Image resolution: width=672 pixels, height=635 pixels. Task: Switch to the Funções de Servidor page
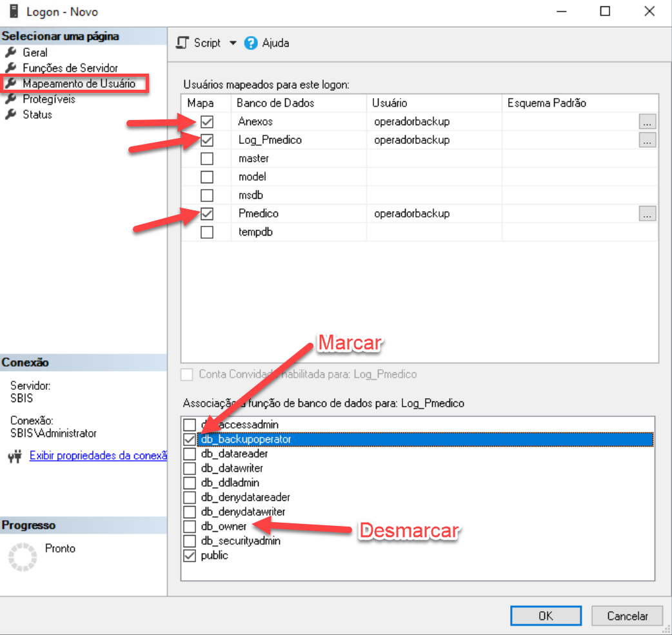(x=70, y=68)
